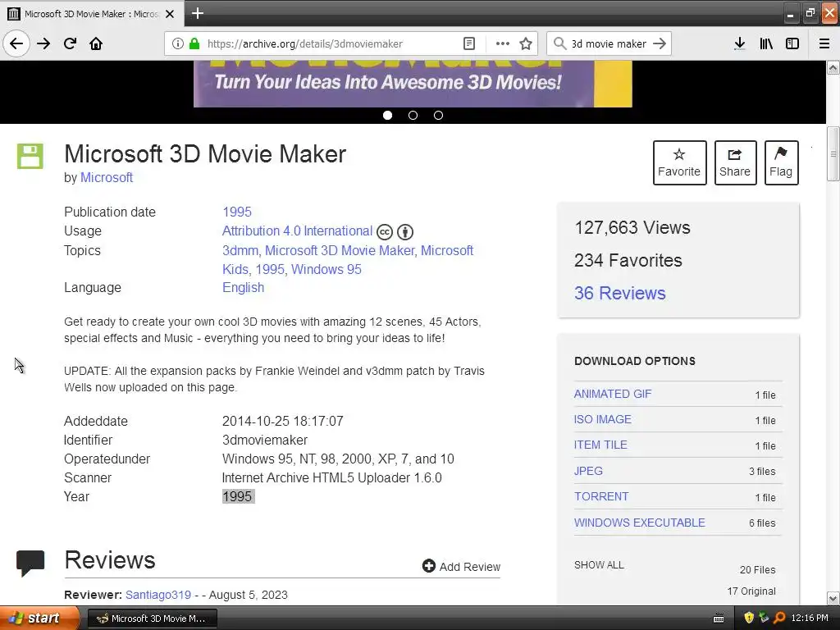Click the 3dmm topic link
This screenshot has height=630, width=840.
[x=240, y=251]
